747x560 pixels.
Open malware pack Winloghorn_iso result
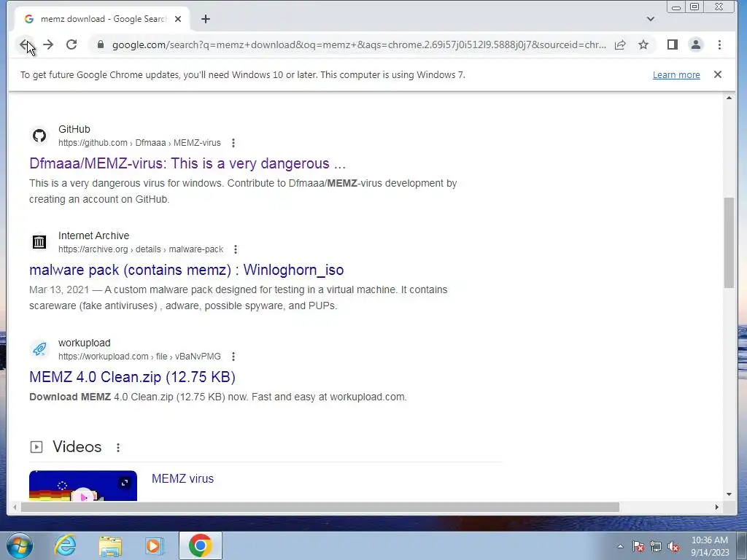tap(186, 270)
